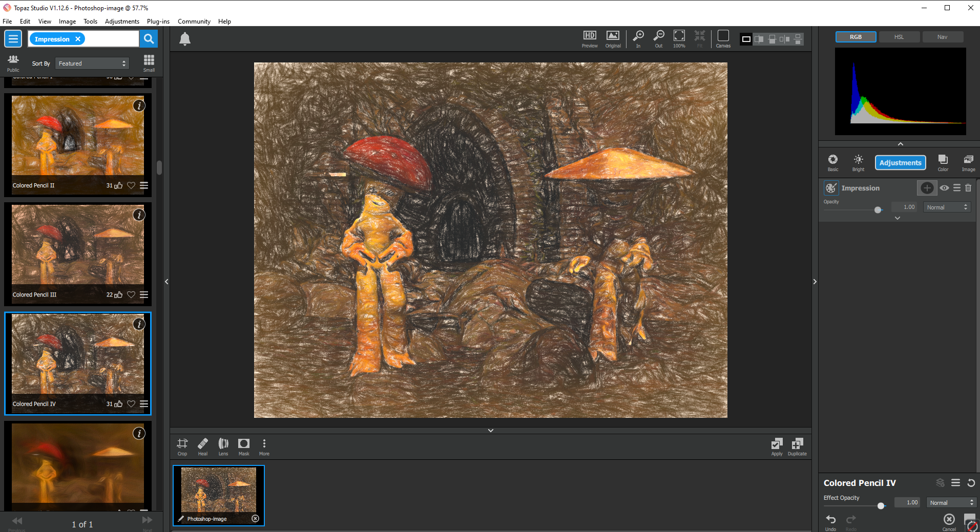Open the Mask tool

[244, 446]
